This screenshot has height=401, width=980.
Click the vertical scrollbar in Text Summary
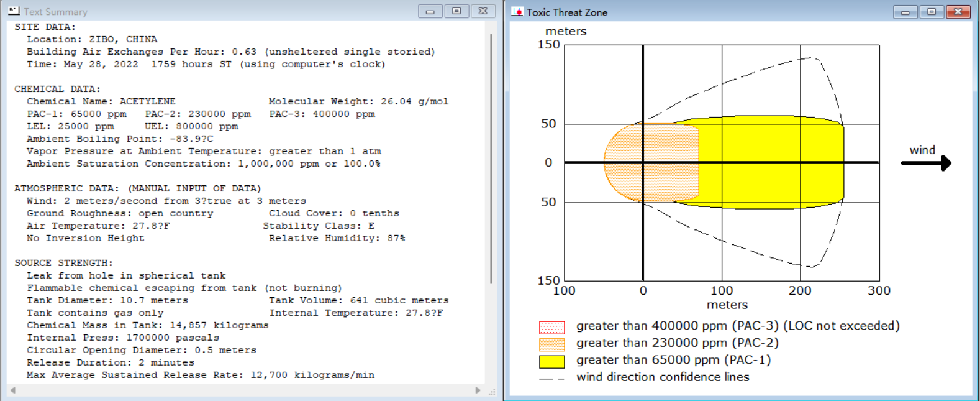(x=491, y=159)
